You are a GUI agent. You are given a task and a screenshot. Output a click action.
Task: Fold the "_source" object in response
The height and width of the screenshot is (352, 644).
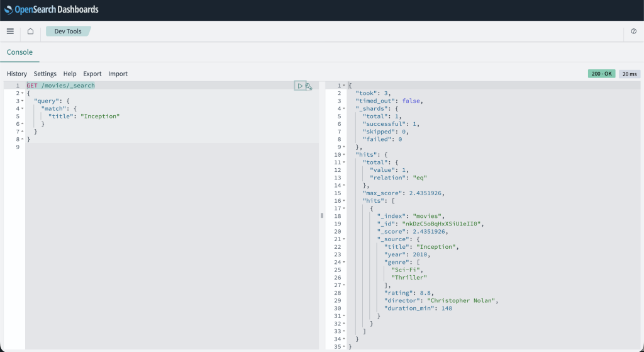(x=344, y=239)
